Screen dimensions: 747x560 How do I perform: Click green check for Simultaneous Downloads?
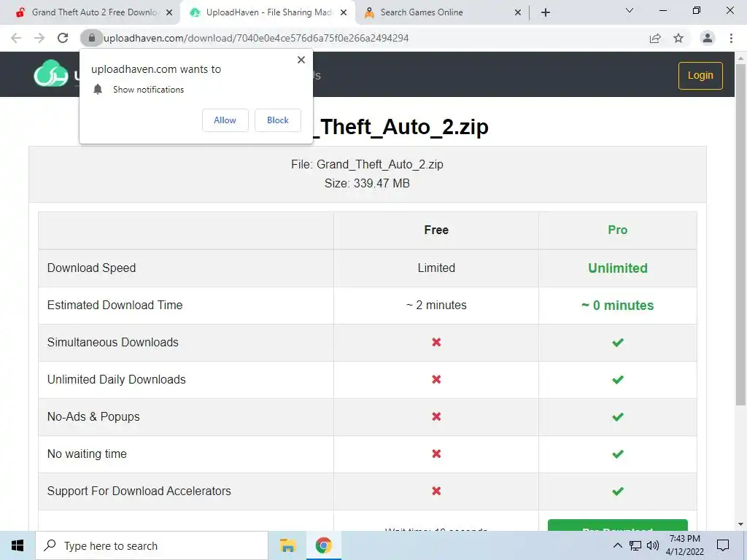pyautogui.click(x=617, y=343)
